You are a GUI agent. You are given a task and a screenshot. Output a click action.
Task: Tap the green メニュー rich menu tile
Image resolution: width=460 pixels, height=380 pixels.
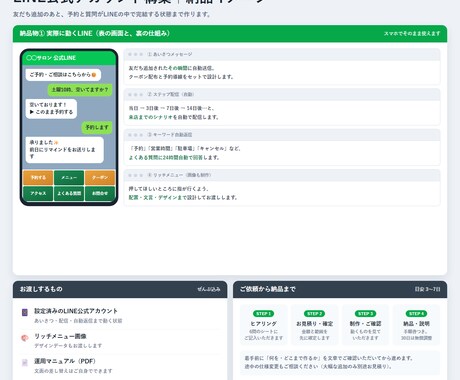click(x=69, y=178)
